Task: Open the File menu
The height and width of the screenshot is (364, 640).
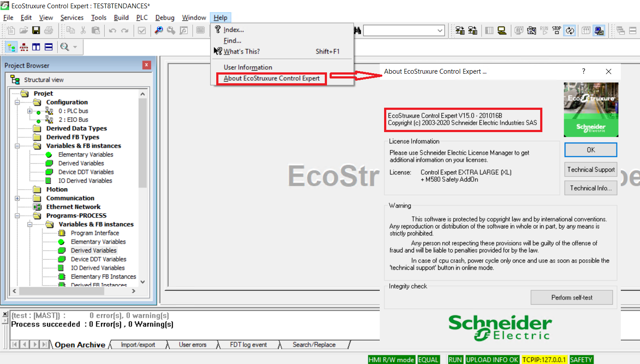Action: tap(8, 17)
